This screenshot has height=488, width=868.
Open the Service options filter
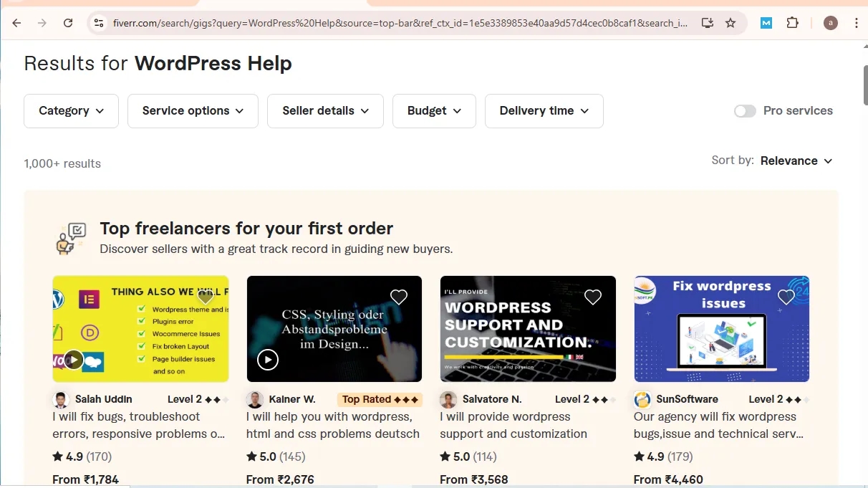click(193, 111)
